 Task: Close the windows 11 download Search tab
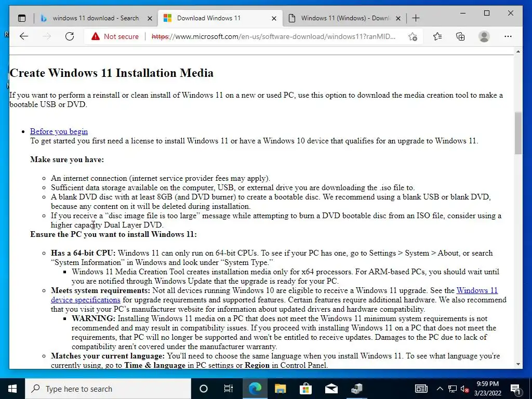150,18
